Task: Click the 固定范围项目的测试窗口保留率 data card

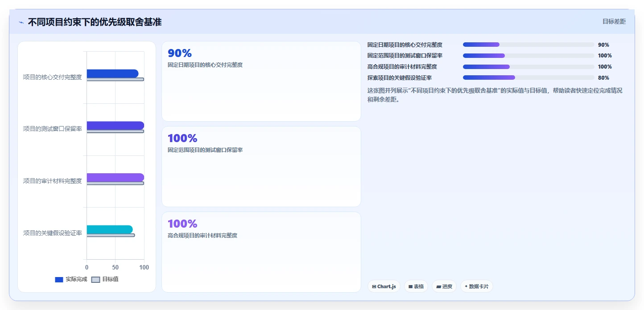Action: 261,167
